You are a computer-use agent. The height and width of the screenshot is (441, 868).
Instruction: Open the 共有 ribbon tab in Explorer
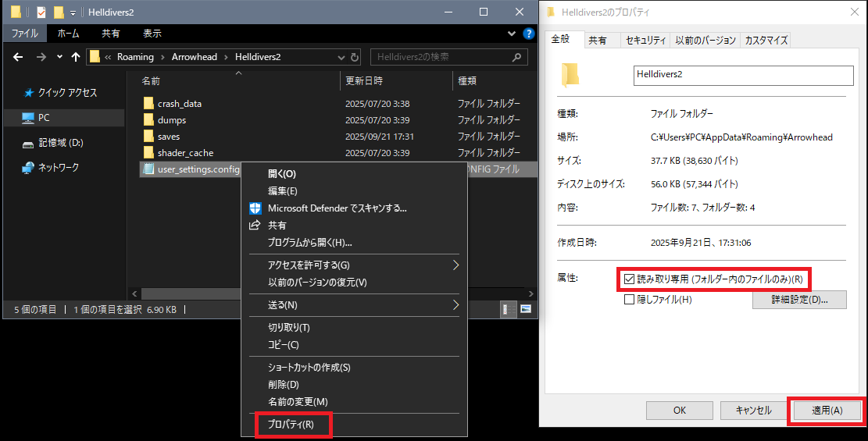click(x=111, y=34)
